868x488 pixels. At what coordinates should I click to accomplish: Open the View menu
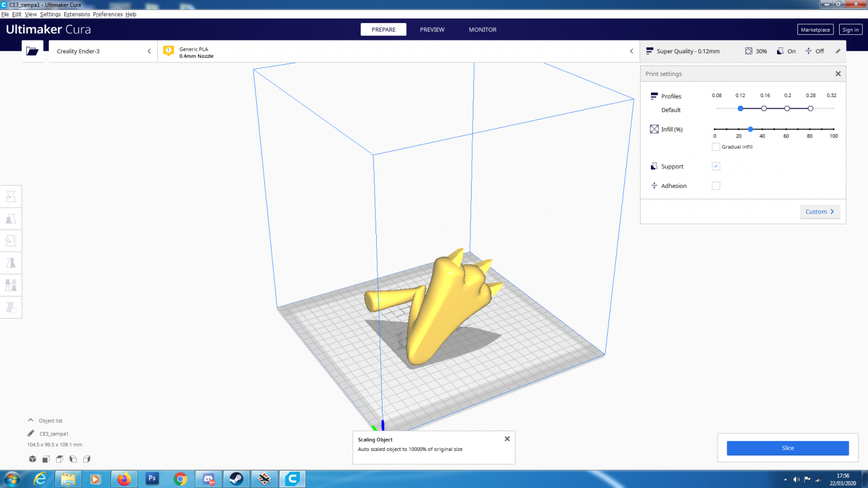[x=31, y=14]
